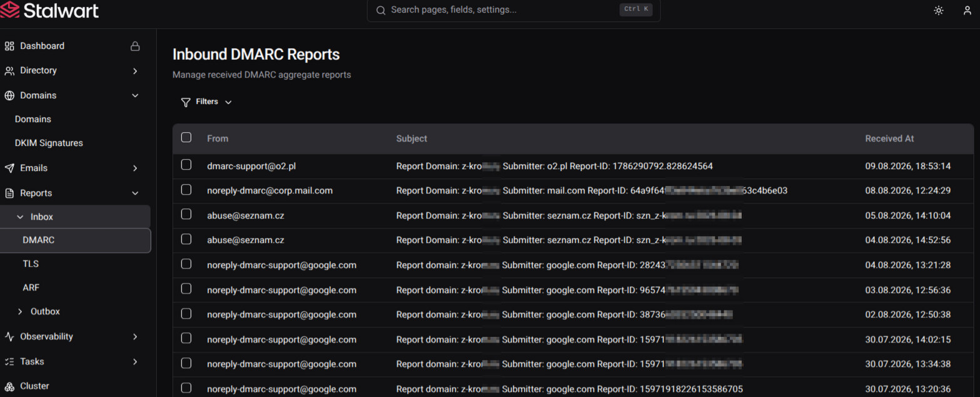Click subject with Report-ID 15971918226153586705
The image size is (980, 397).
(x=569, y=389)
